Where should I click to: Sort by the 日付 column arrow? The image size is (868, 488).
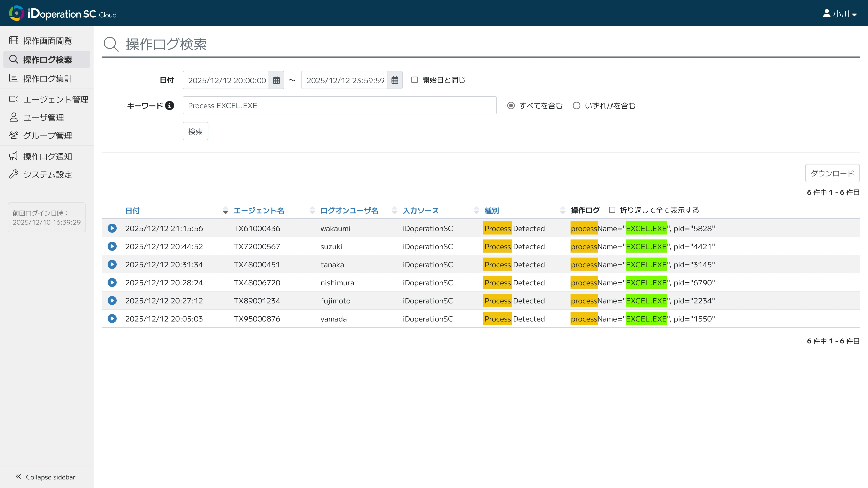(225, 211)
